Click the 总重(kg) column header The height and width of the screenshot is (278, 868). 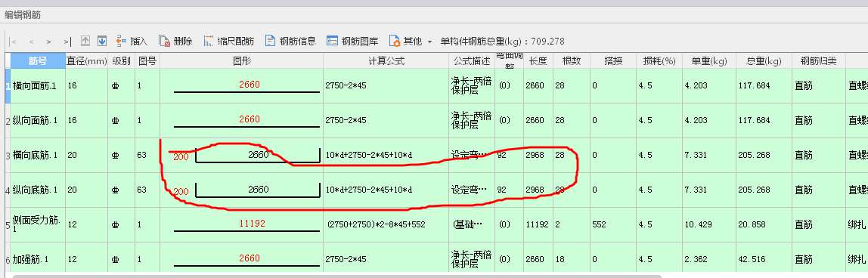pos(764,60)
